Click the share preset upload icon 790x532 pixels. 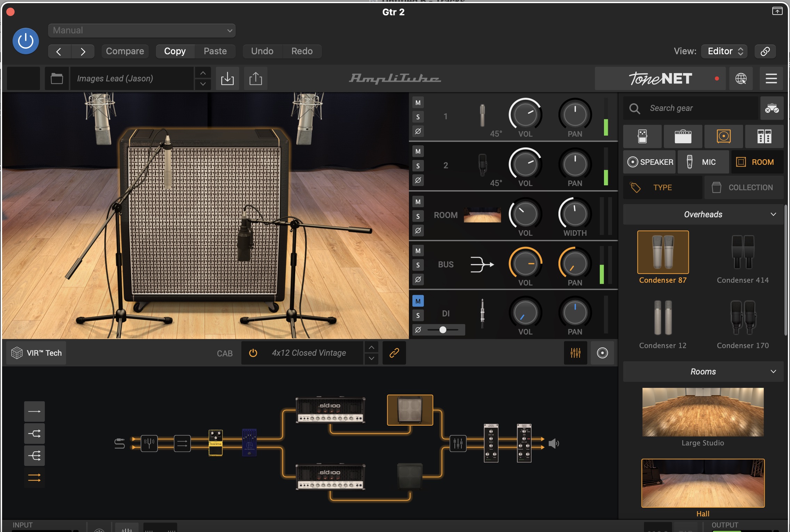tap(256, 79)
